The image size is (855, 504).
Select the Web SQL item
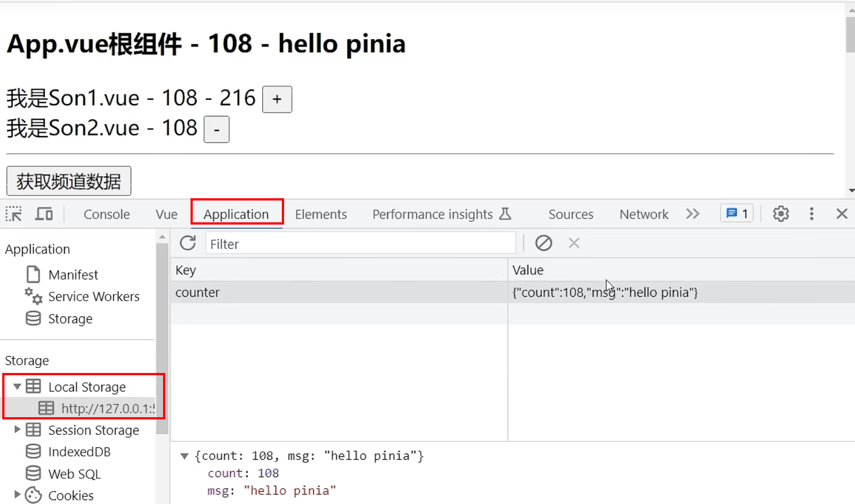(75, 474)
